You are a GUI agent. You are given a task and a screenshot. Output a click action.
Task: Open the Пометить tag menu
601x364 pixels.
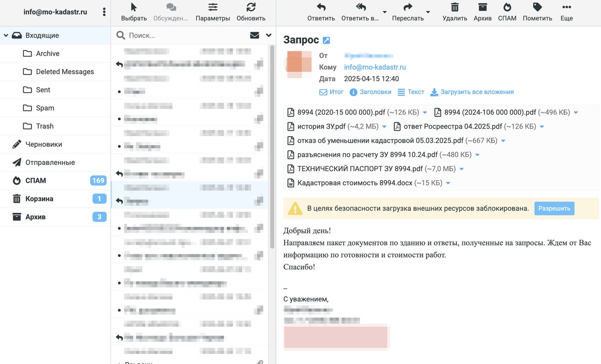(537, 13)
